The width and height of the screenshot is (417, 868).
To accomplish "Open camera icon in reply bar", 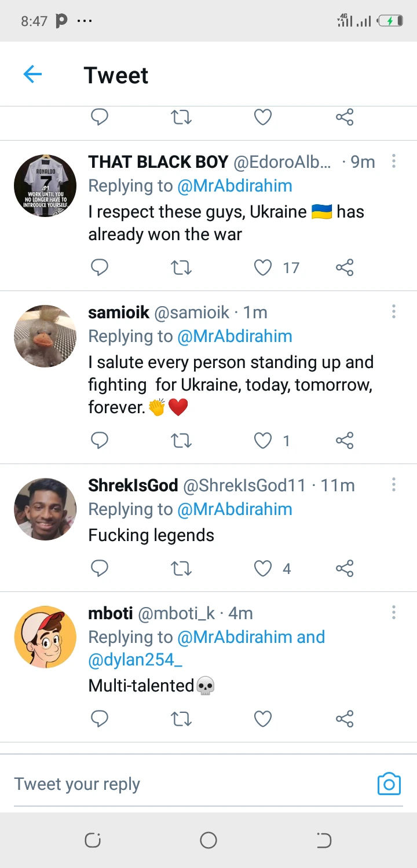I will click(389, 784).
